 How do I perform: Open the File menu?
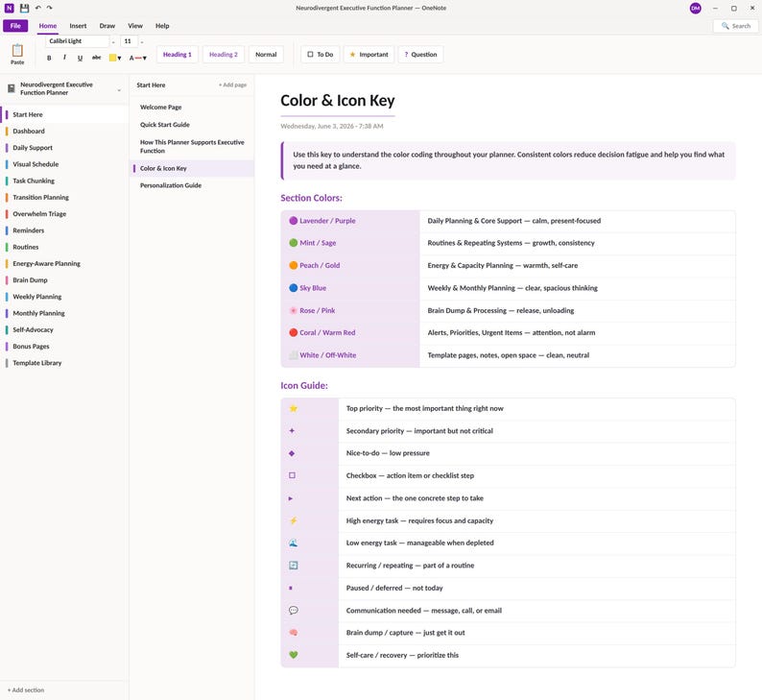click(15, 26)
